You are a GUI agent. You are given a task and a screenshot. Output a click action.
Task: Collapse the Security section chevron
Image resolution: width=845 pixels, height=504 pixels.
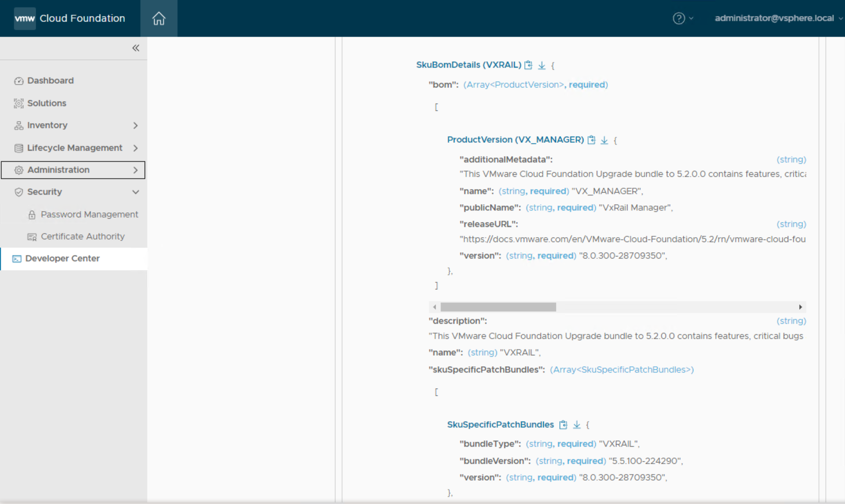135,192
